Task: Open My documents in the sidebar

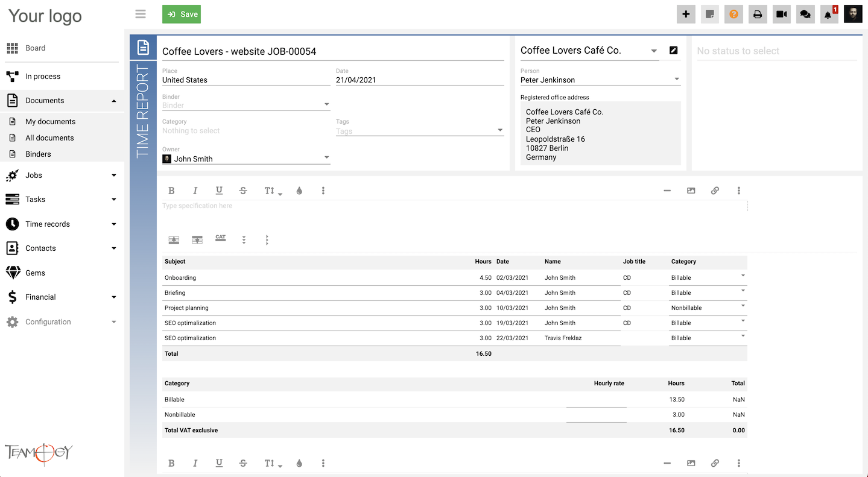Action: (x=50, y=122)
